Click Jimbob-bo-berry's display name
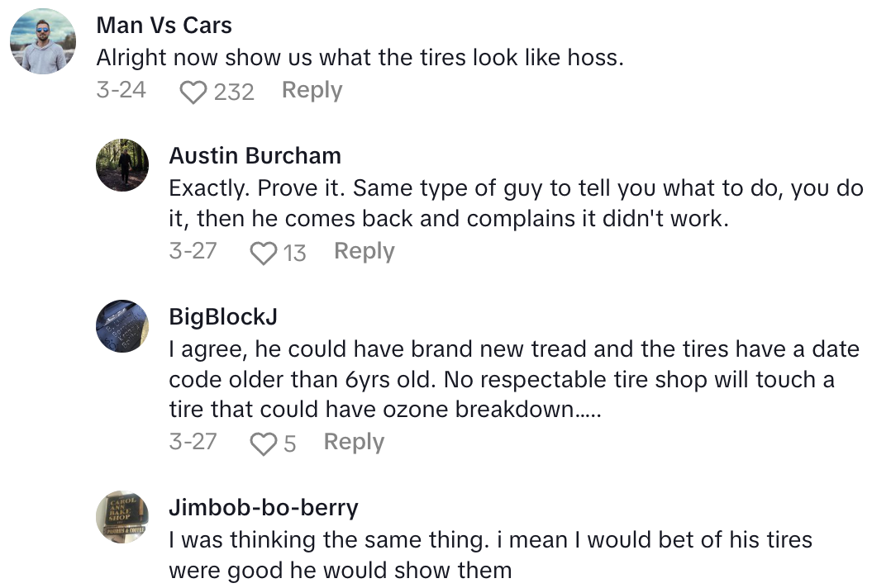The height and width of the screenshot is (588, 891). [x=263, y=508]
